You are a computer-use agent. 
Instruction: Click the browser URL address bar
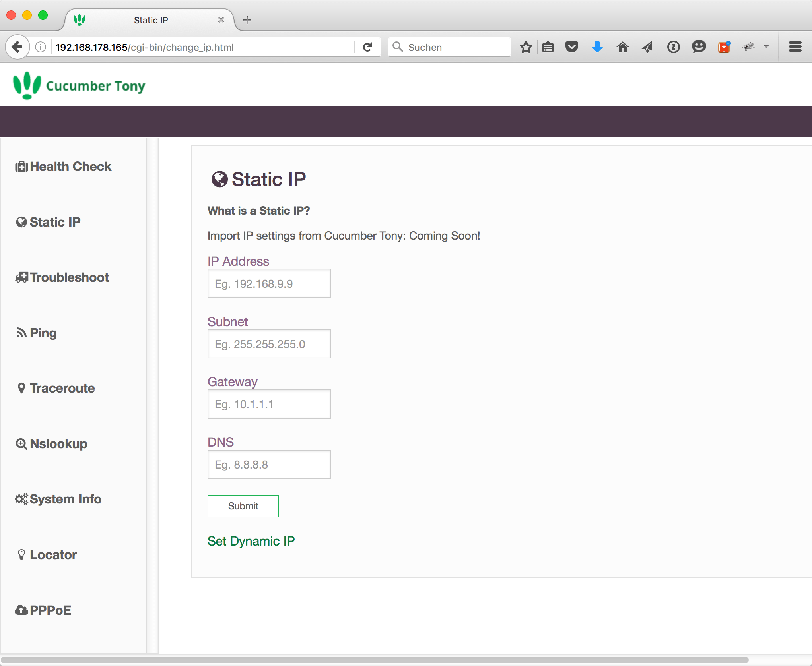(203, 47)
